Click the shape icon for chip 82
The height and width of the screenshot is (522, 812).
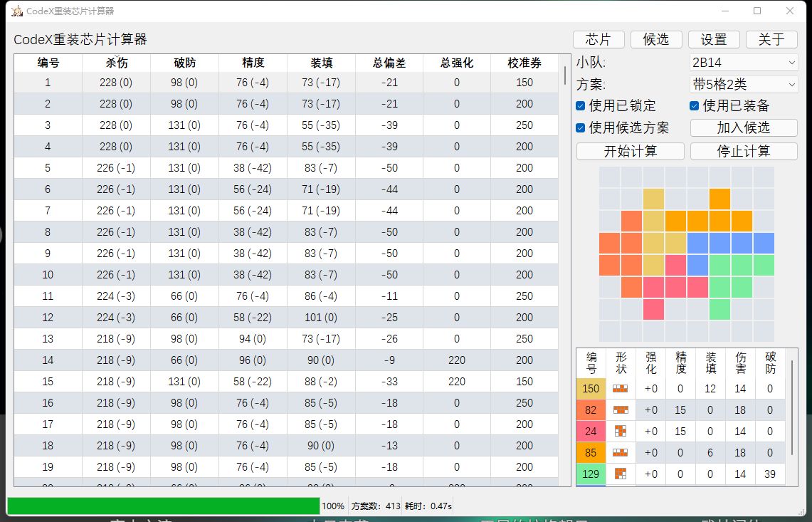point(621,410)
